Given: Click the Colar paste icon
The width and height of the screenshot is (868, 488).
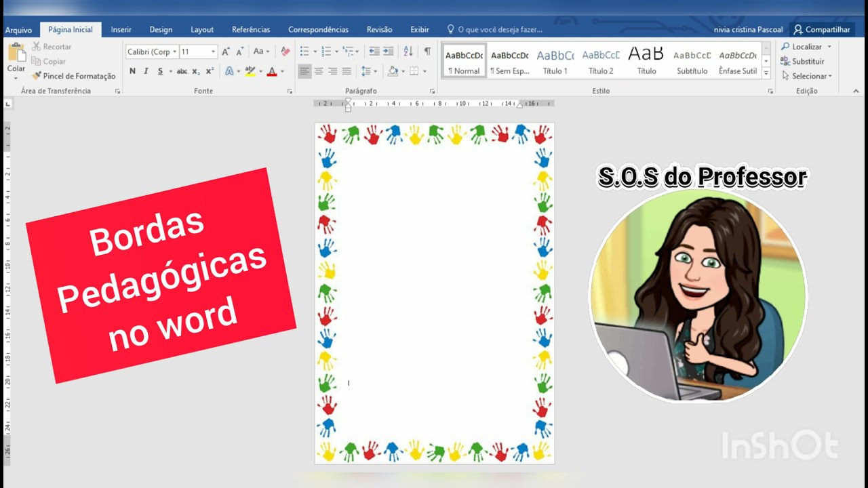Looking at the screenshot, I should coord(16,54).
